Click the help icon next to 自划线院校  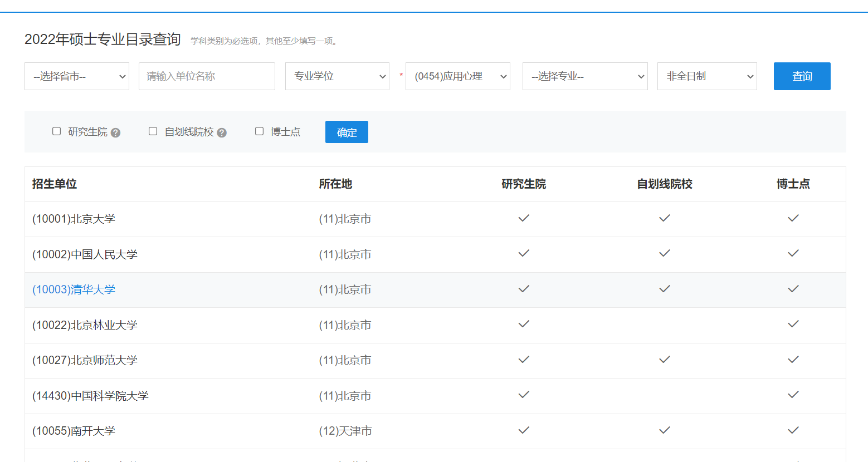point(222,132)
